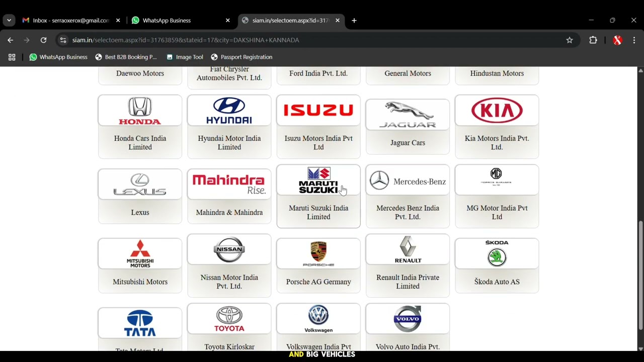Viewport: 644px width, 362px height.
Task: Select the Nissan logo
Action: click(x=229, y=249)
